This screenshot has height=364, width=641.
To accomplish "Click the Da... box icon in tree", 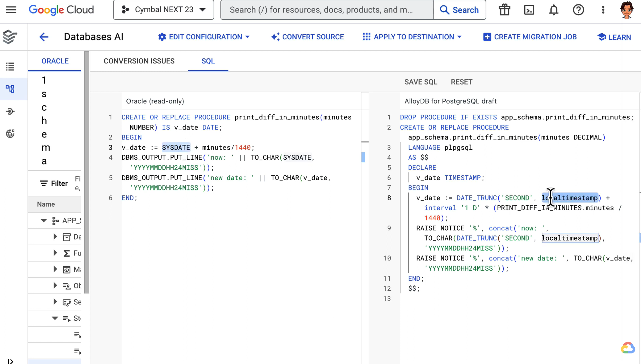I will pos(67,237).
